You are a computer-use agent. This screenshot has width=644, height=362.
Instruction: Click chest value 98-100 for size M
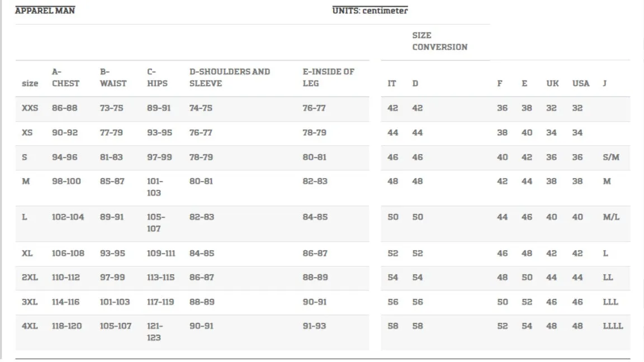67,182
